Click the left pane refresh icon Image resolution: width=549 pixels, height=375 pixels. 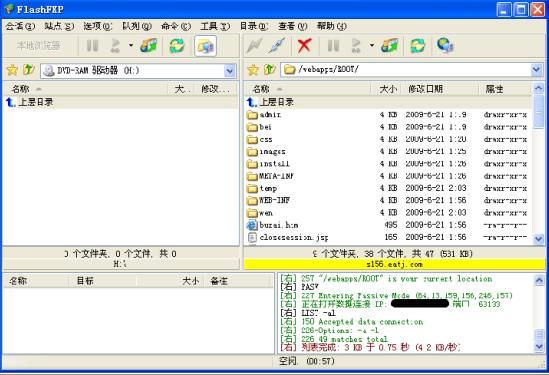click(x=177, y=46)
